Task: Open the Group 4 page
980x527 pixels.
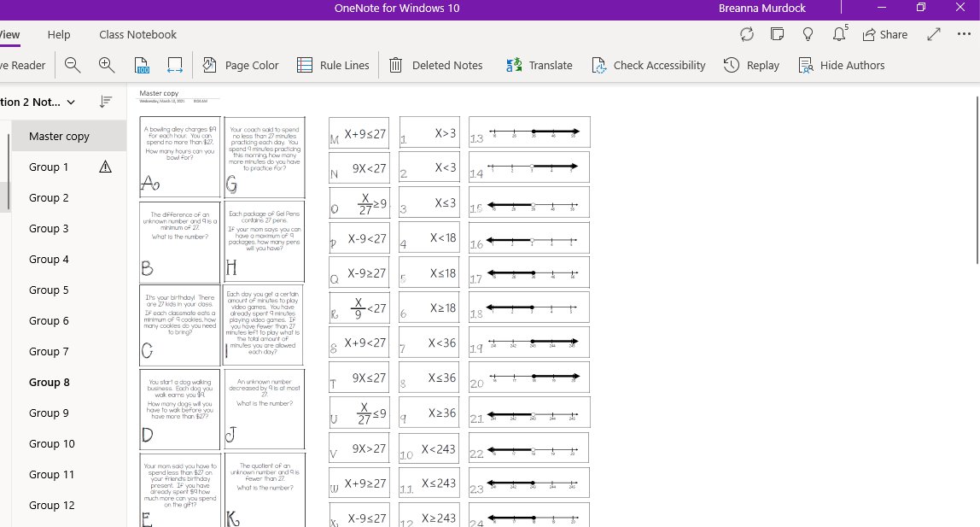Action: 69,259
